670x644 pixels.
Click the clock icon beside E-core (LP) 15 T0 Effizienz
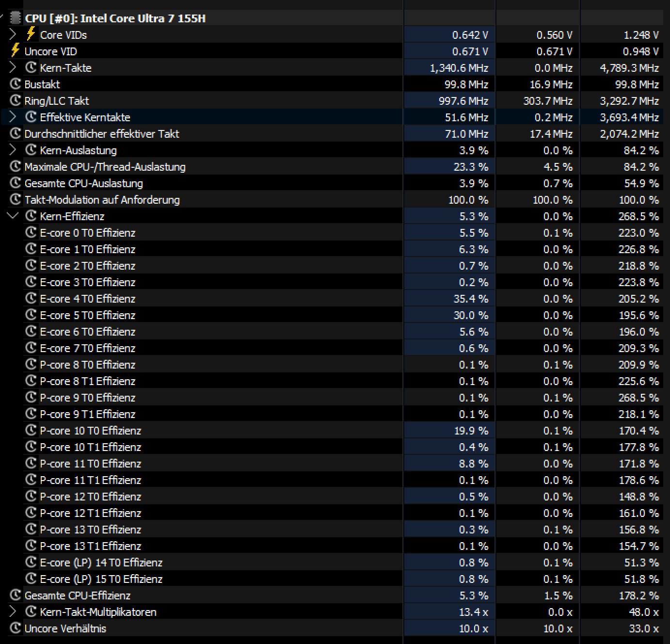coord(31,579)
